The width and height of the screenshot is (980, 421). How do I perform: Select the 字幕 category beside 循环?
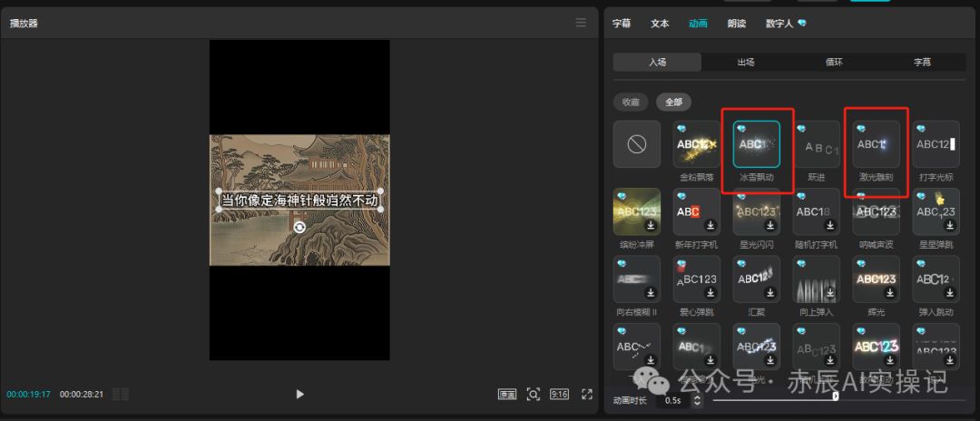(922, 62)
